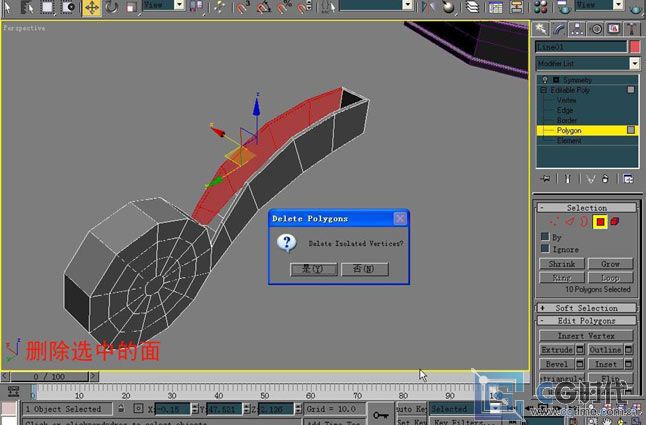Open the Material Editor spheres icon
646x425 pixels.
(540, 7)
